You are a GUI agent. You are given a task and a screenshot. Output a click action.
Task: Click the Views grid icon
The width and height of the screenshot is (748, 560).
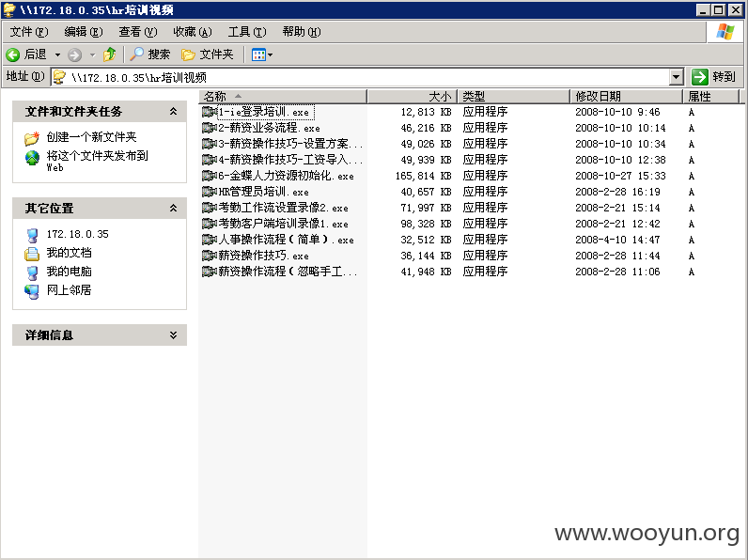[258, 54]
